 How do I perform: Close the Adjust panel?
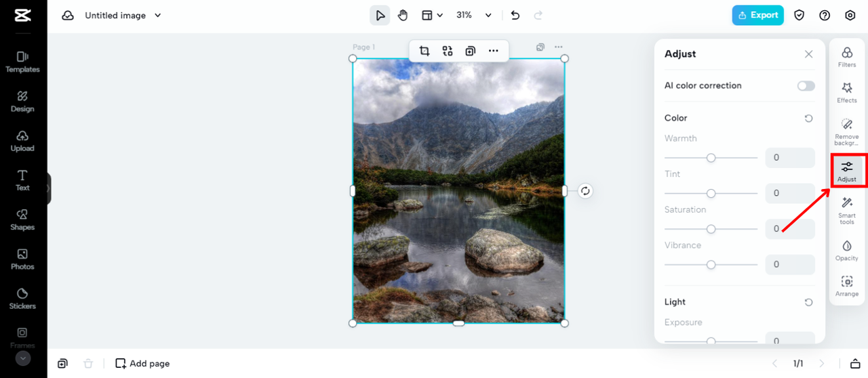pos(808,54)
